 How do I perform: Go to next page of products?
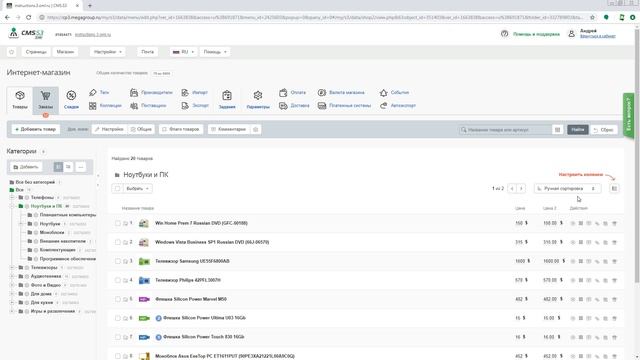(521, 189)
